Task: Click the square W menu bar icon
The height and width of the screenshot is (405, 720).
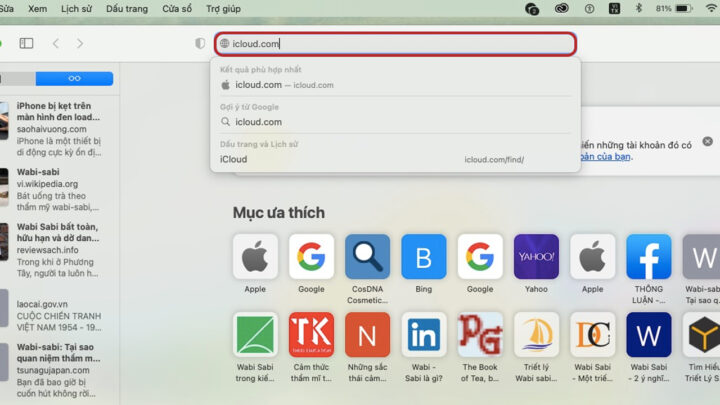Action: 614,8
